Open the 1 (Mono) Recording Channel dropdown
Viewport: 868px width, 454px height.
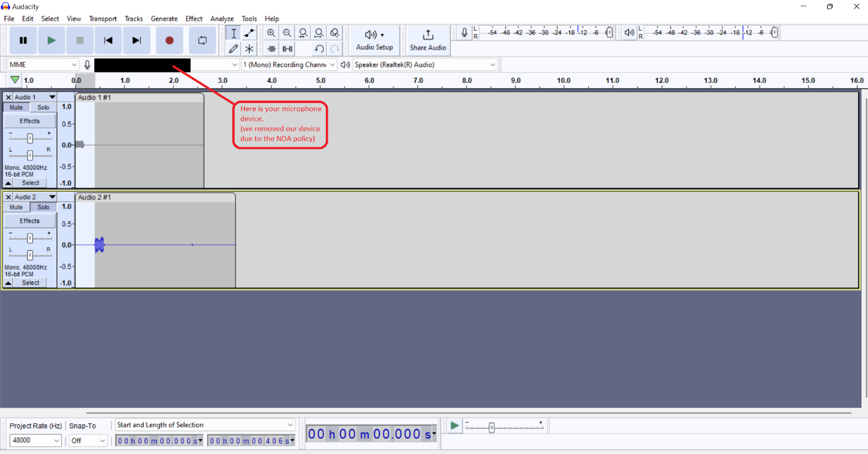(x=289, y=65)
